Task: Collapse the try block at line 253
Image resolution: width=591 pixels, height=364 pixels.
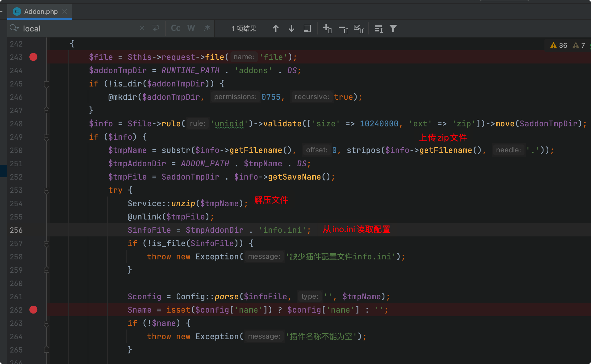Action: pos(47,190)
